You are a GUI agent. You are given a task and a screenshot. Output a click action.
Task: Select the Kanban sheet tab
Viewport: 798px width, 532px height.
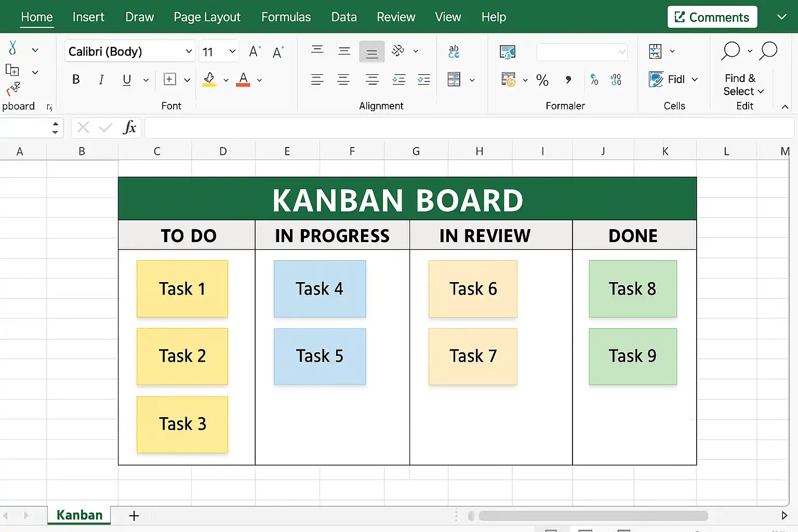pyautogui.click(x=79, y=515)
